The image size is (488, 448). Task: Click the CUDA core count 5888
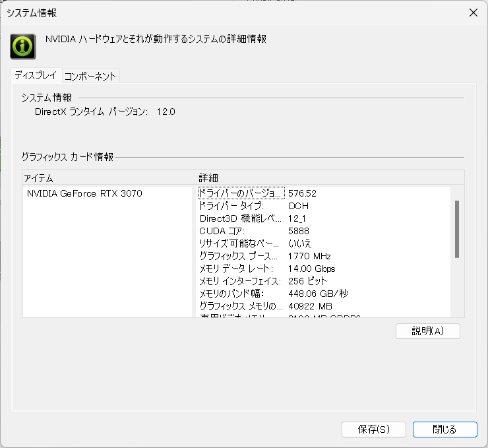tap(299, 231)
